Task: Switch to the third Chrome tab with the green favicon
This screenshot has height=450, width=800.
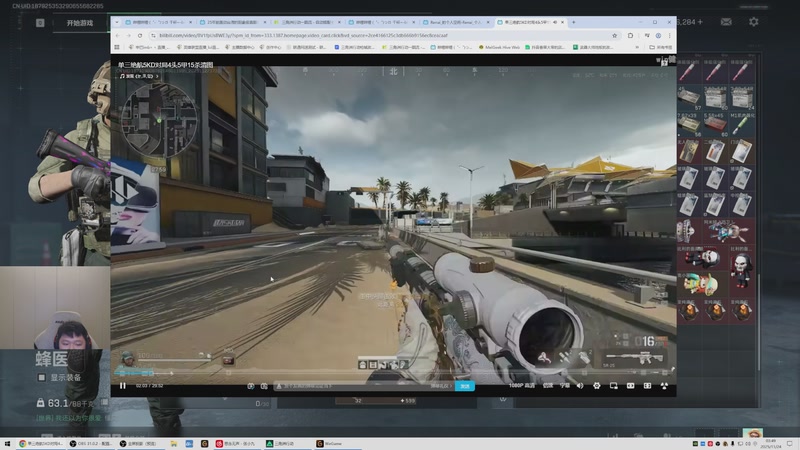Action: point(308,22)
